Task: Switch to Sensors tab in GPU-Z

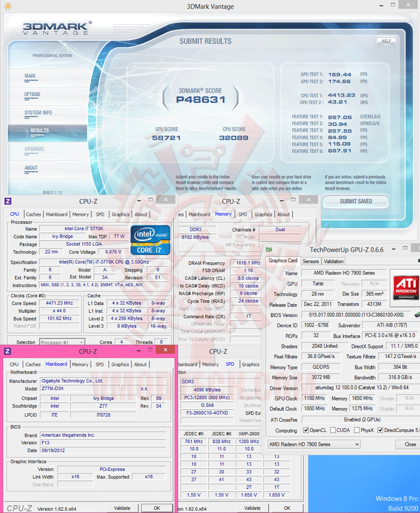Action: [310, 261]
